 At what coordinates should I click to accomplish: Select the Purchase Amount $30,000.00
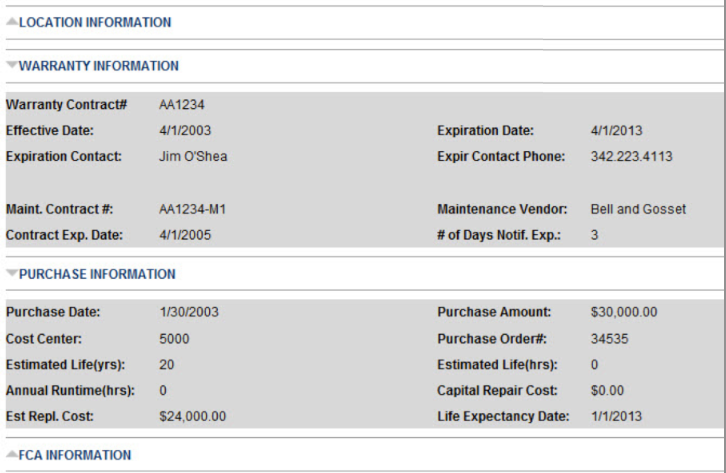624,312
